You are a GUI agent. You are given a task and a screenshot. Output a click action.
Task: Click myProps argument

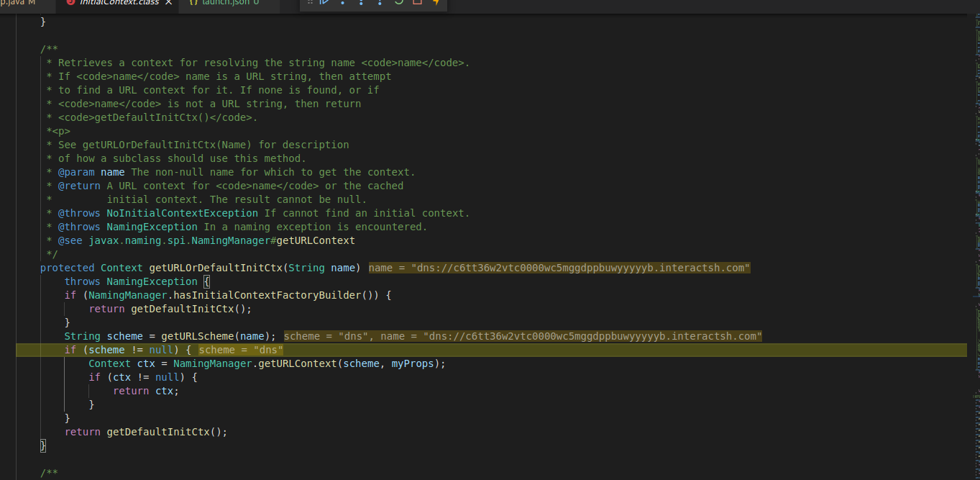[x=413, y=363]
